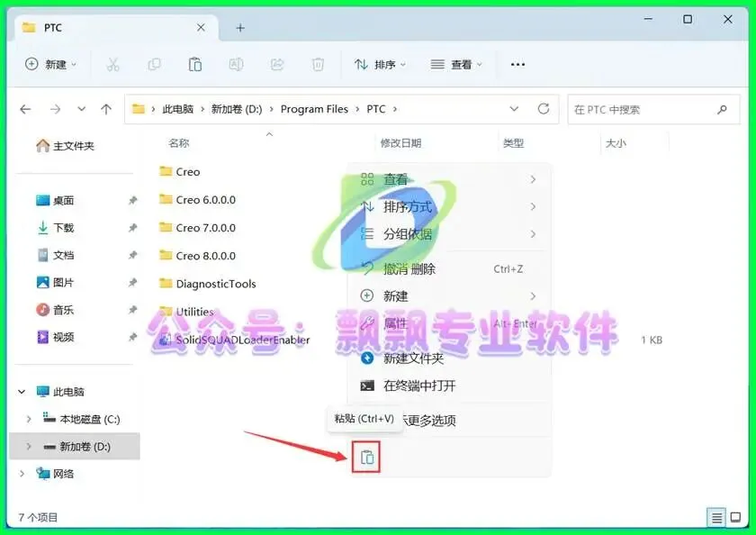The image size is (756, 535).
Task: Open 新建 submenu in context menu
Action: pos(449,296)
